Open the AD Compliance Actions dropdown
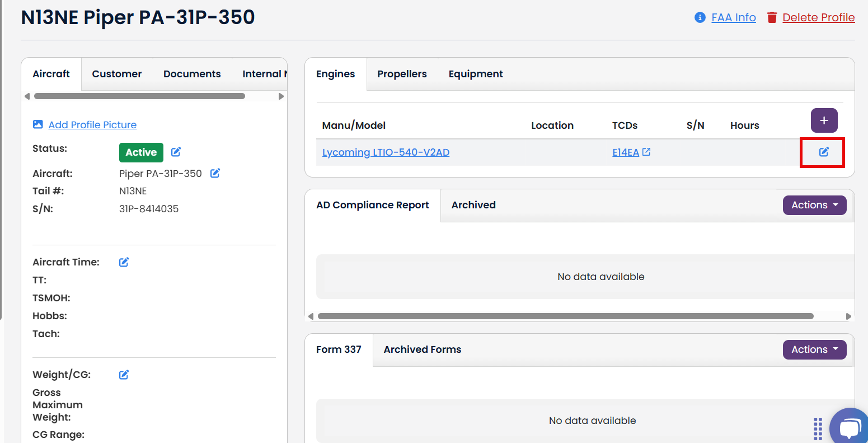Viewport: 868px width, 443px height. coord(814,205)
